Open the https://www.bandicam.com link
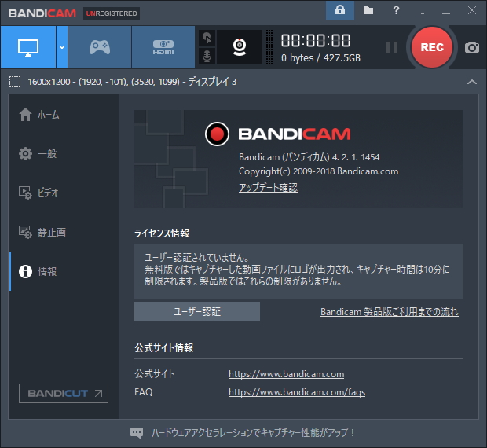 [287, 374]
